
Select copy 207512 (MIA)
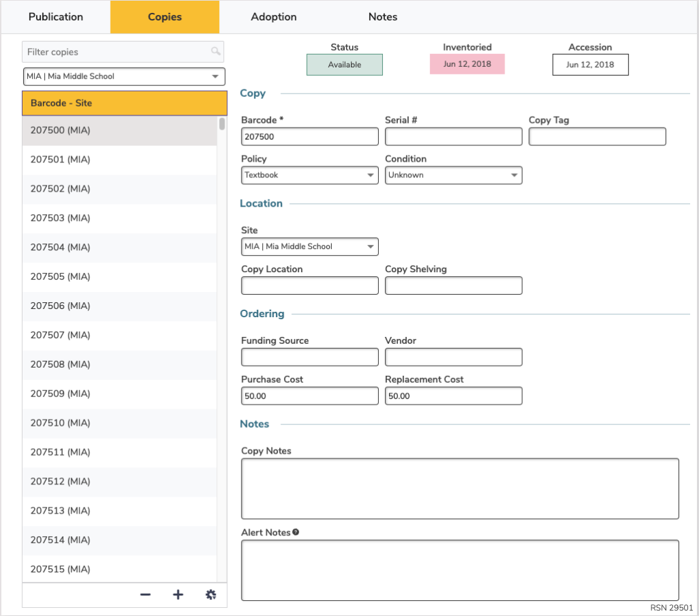pyautogui.click(x=119, y=482)
